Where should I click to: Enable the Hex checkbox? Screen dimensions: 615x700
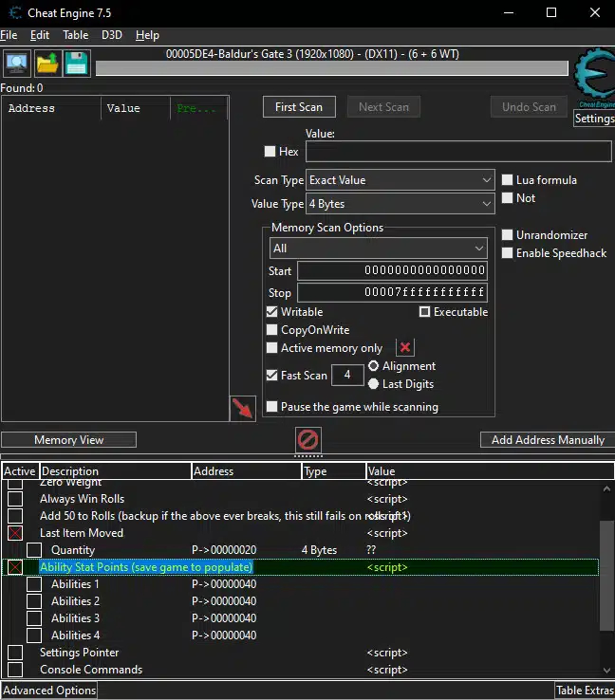270,152
